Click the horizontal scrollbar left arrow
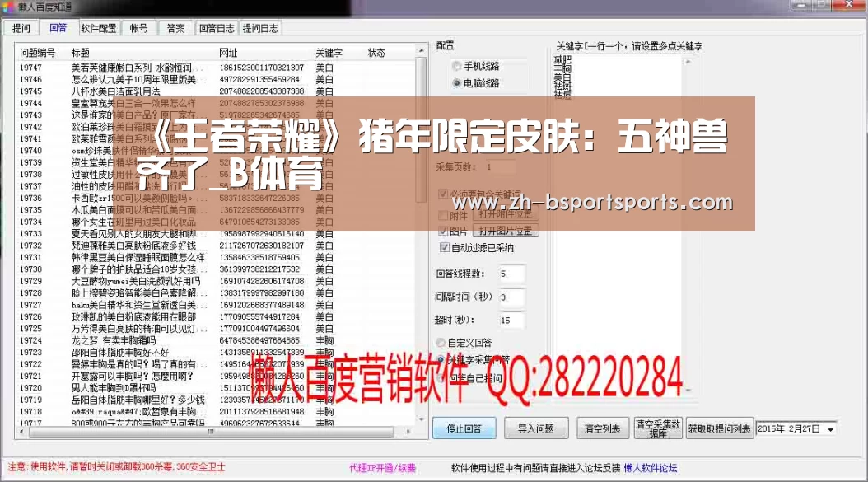The height and width of the screenshot is (482, 868). 21,431
